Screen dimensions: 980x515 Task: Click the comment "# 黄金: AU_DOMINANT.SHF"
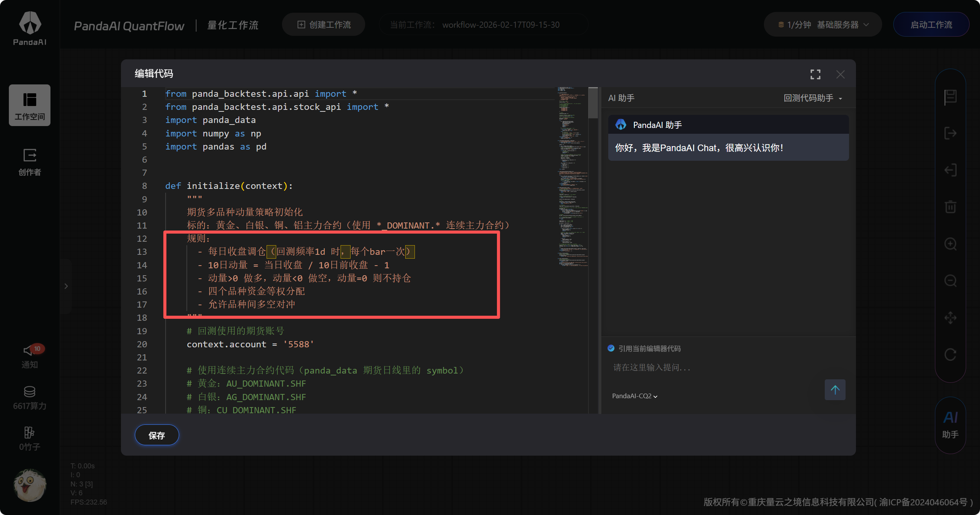tap(246, 384)
